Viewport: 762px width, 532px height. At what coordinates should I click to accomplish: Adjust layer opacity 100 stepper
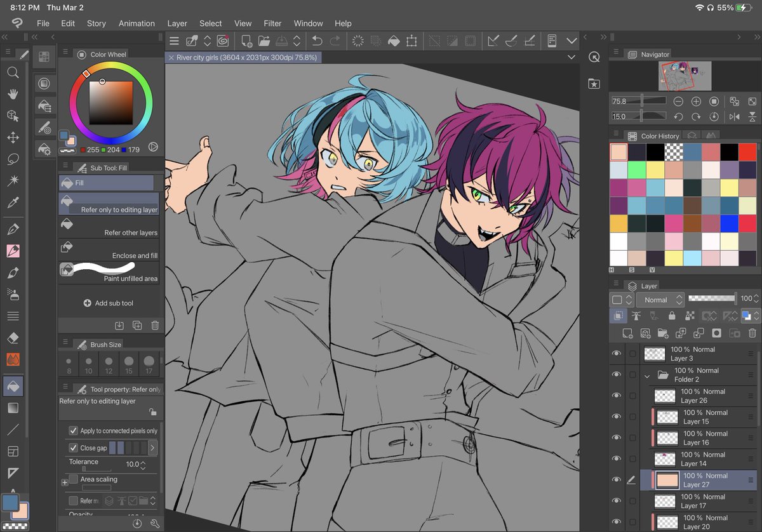(x=756, y=298)
